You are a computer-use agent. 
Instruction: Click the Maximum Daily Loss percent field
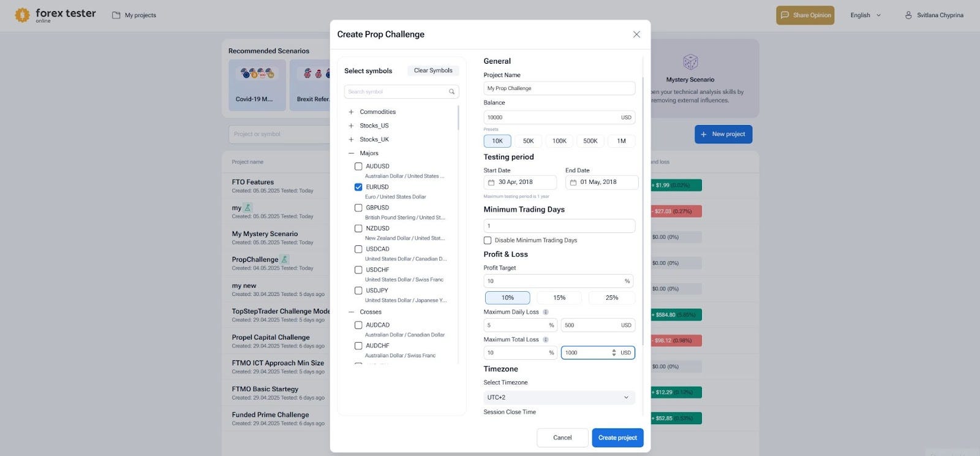click(x=521, y=325)
